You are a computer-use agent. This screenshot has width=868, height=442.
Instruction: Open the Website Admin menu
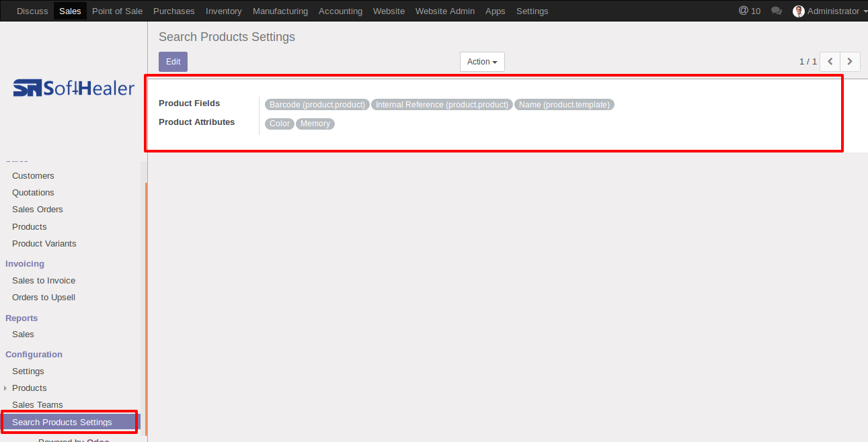445,11
